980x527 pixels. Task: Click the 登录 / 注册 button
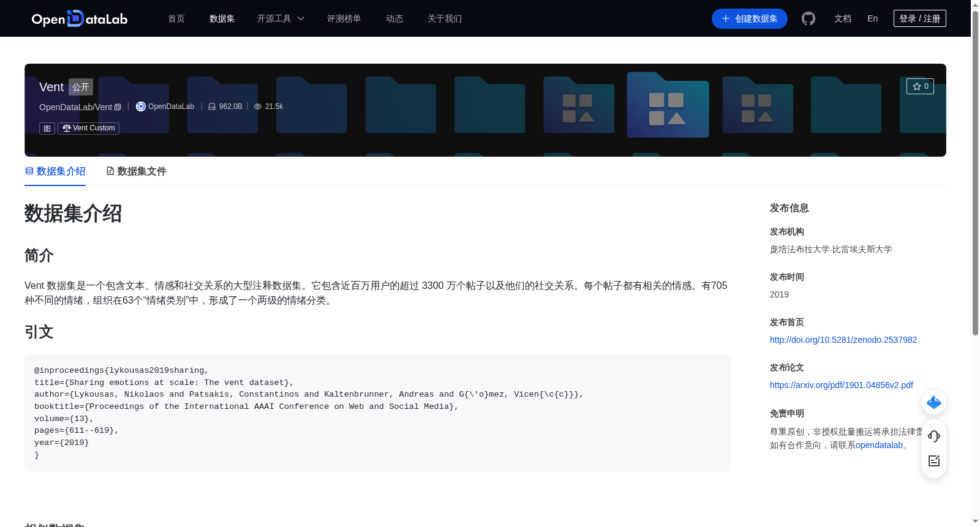point(920,18)
